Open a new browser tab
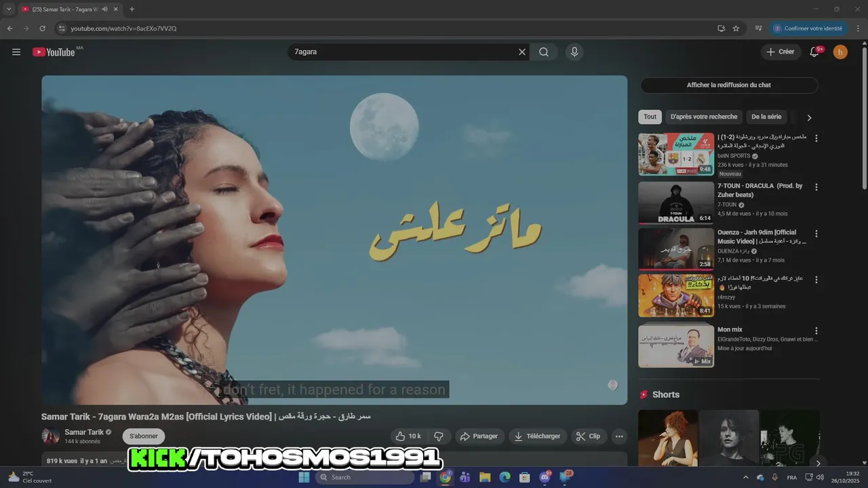 click(x=132, y=9)
